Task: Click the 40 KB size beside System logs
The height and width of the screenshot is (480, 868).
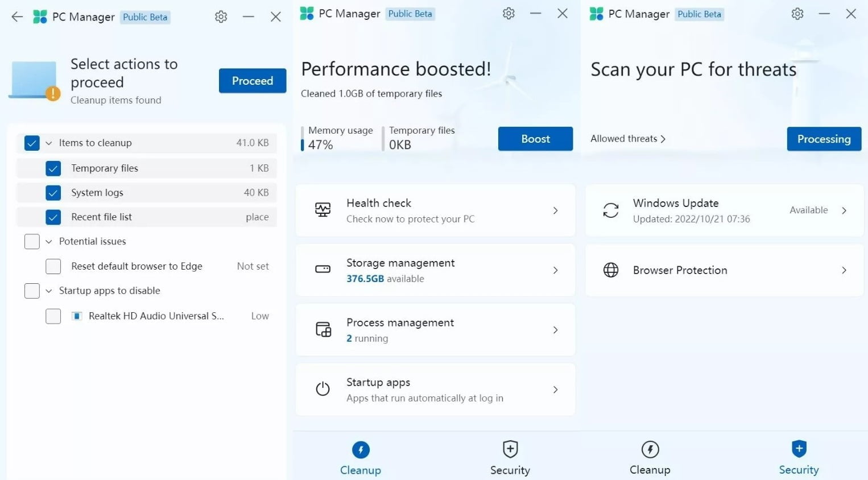Action: 257,193
